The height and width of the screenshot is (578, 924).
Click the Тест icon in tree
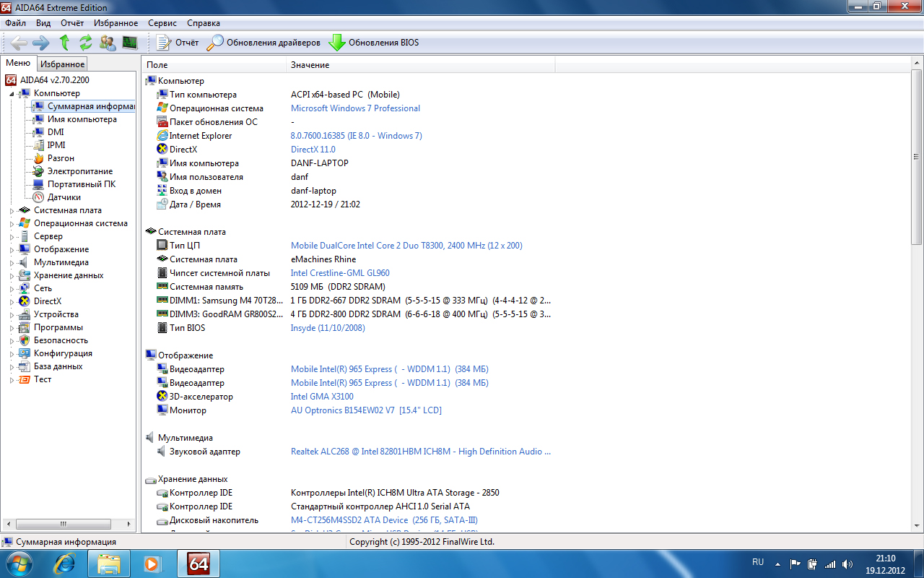(25, 379)
